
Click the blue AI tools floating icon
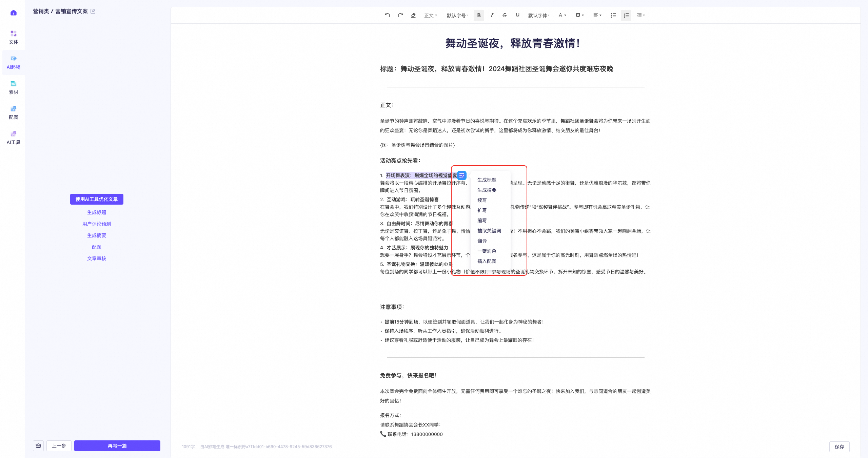pyautogui.click(x=462, y=175)
